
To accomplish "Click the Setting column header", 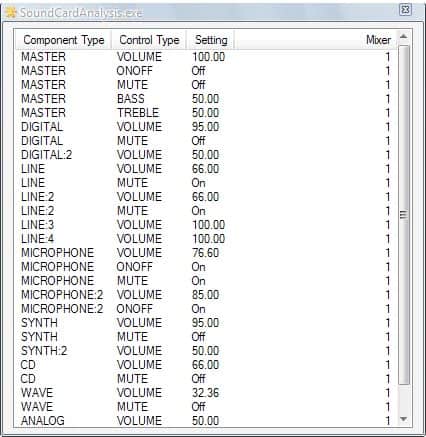I will tap(211, 40).
